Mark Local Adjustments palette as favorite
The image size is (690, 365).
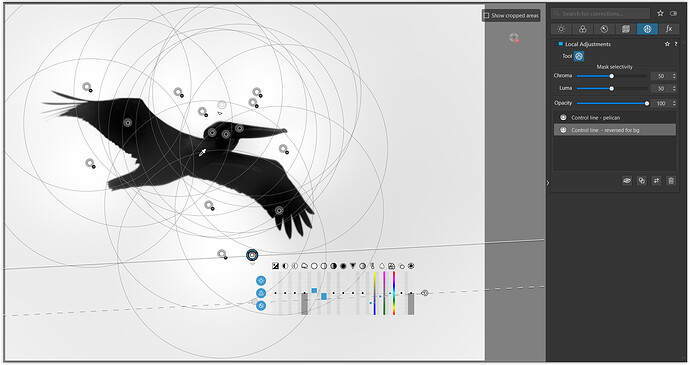[667, 44]
